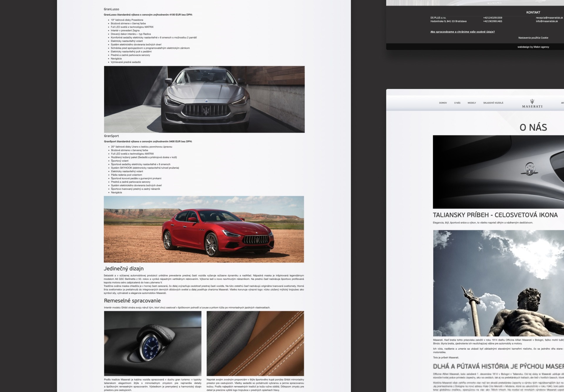This screenshot has height=392, width=564.
Task: Go to the O NÁS menu item
Action: click(x=457, y=103)
